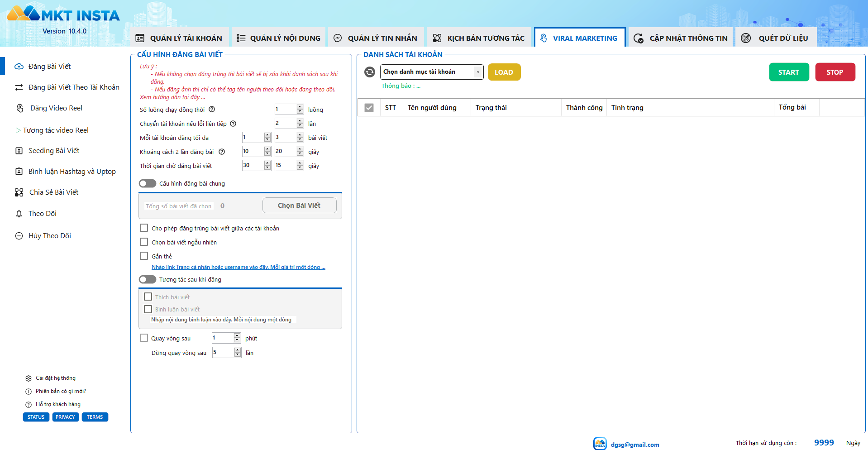Screen dimensions: 868x450
Task: Decrease Dừng quay vòng sau value
Action: [238, 355]
